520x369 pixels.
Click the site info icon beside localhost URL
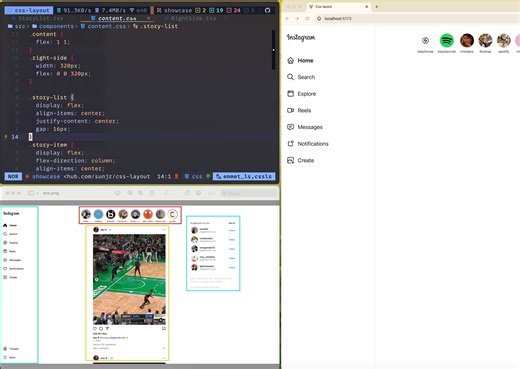(319, 19)
